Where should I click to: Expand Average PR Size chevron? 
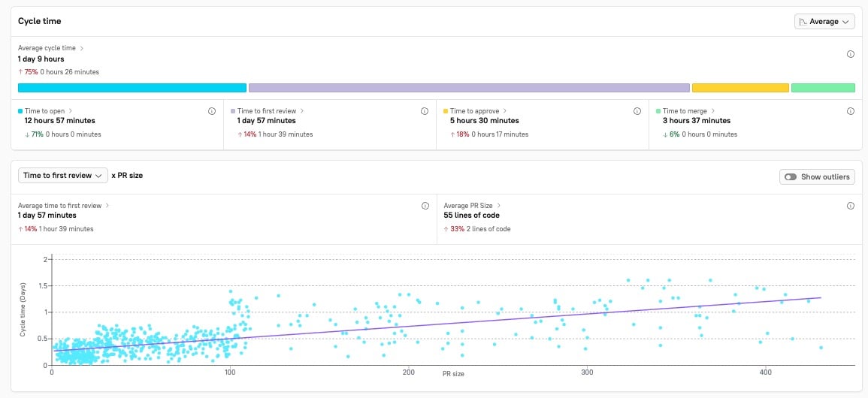pos(499,205)
